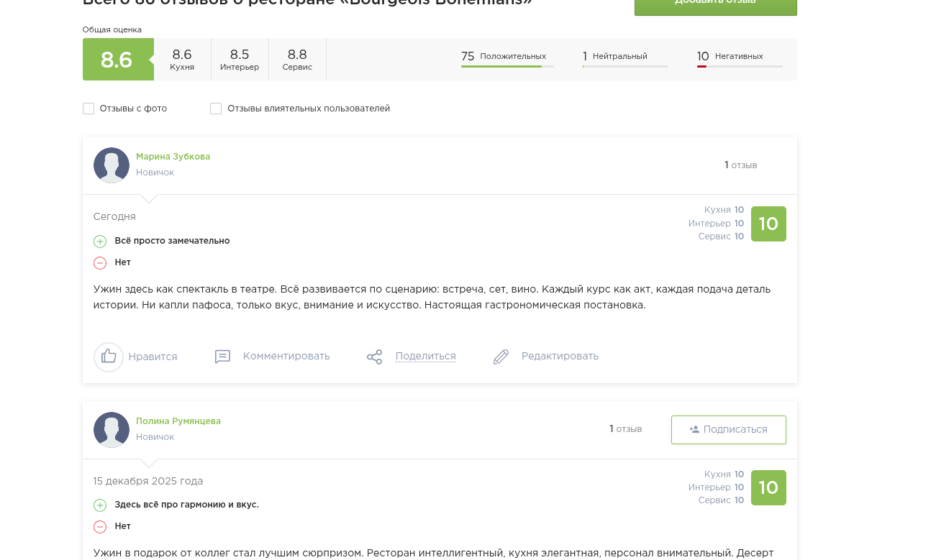The image size is (936, 560).
Task: Click 'Новичок' status under Полина Румянцева
Action: point(155,437)
